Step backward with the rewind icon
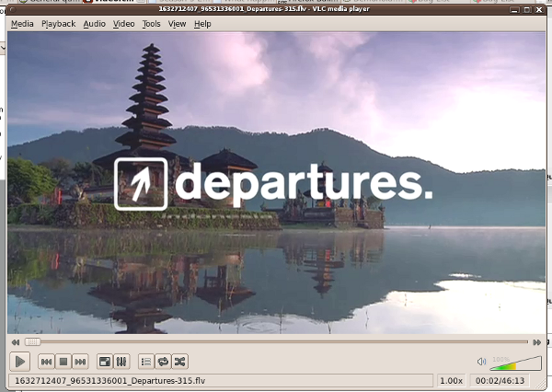 click(x=16, y=342)
